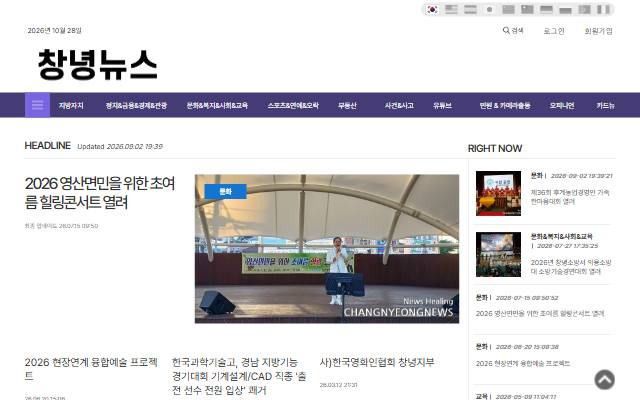The height and width of the screenshot is (400, 640).
Task: Open the hamburger menu in the nav bar
Action: [37, 105]
